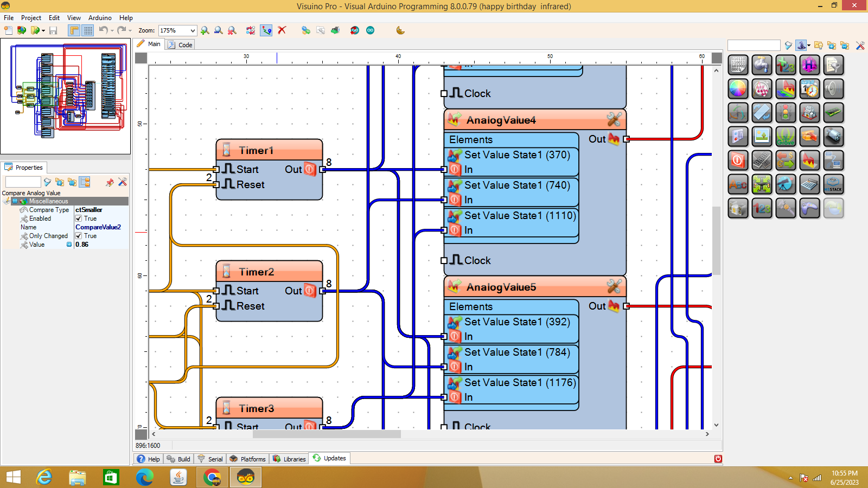This screenshot has height=488, width=868.
Task: Click the traffic light category icon
Action: click(x=786, y=113)
